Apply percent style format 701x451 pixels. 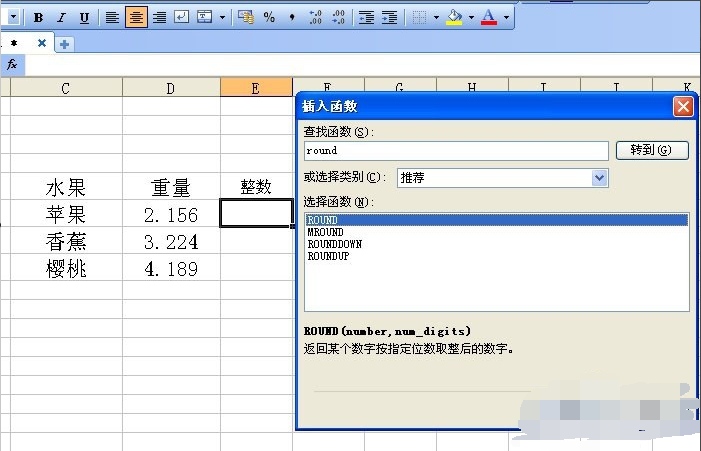tap(269, 17)
